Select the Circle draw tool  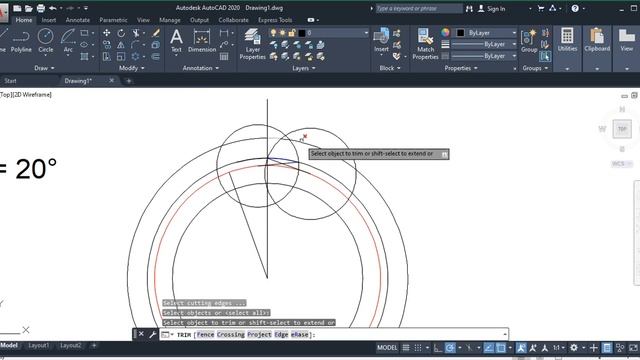pos(45,41)
